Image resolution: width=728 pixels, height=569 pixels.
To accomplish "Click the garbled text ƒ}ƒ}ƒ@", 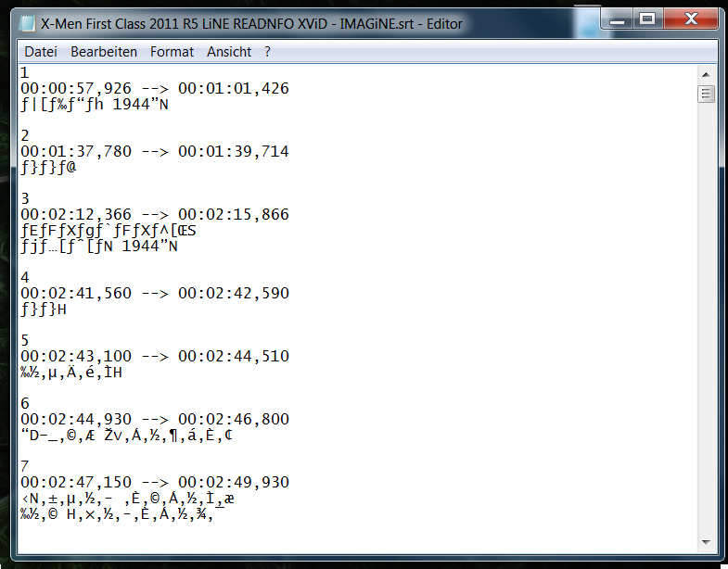I will click(48, 167).
